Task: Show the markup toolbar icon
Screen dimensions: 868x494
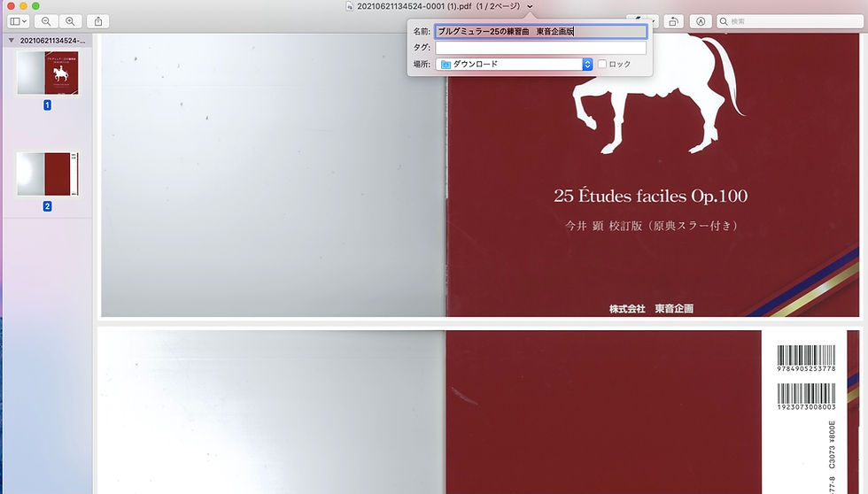Action: pyautogui.click(x=701, y=21)
